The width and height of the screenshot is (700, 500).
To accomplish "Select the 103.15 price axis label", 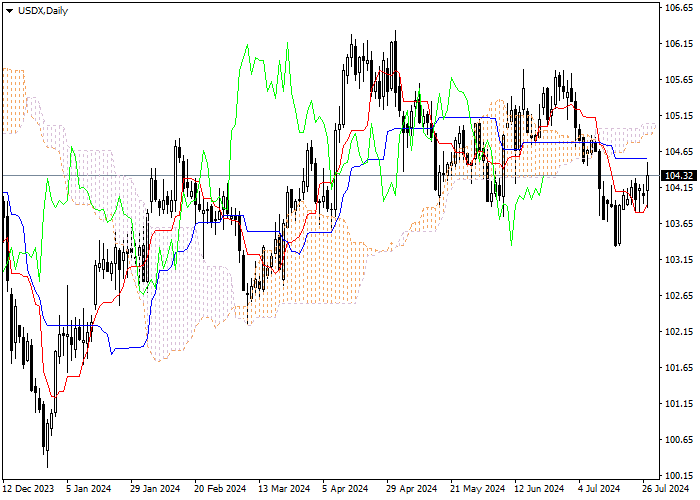I will [679, 259].
